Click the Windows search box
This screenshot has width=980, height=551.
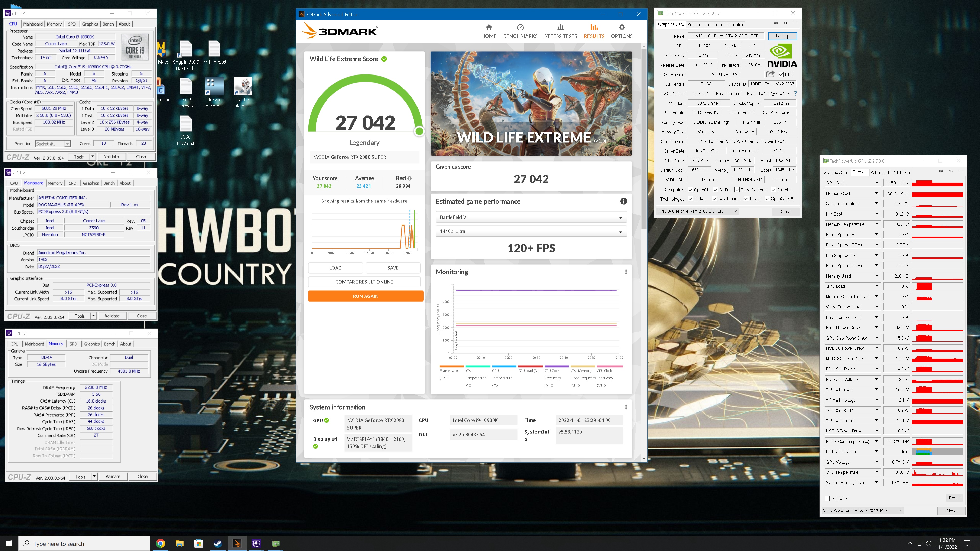pos(84,543)
